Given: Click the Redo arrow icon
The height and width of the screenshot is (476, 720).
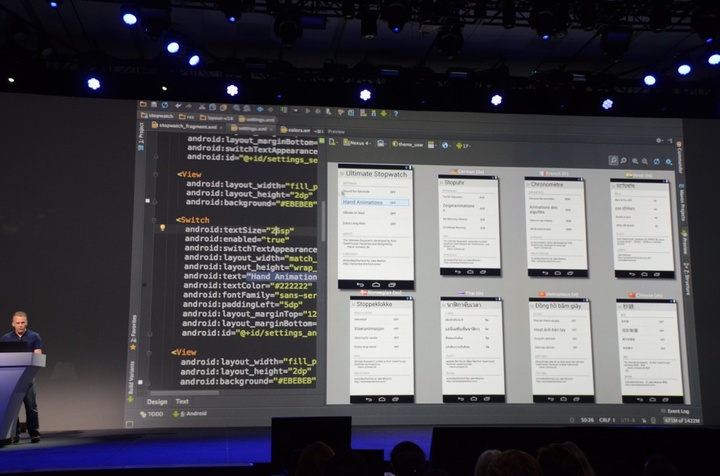Looking at the screenshot, I should (189, 106).
